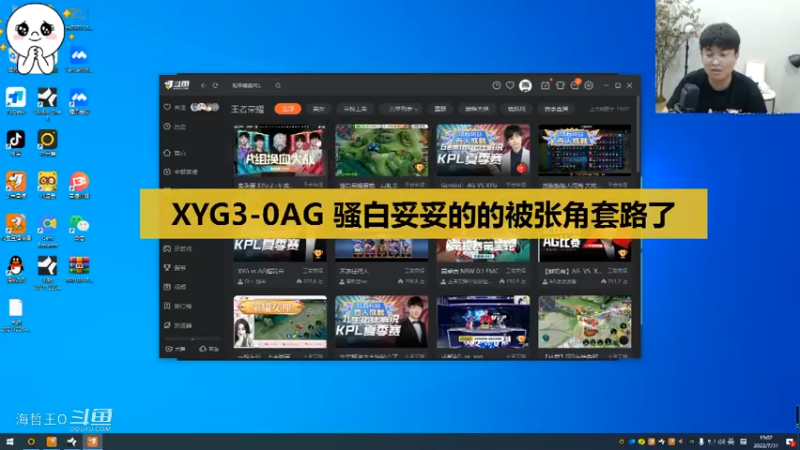The height and width of the screenshot is (450, 800).
Task: Open the owl YY desktop shortcut
Action: coord(47,185)
